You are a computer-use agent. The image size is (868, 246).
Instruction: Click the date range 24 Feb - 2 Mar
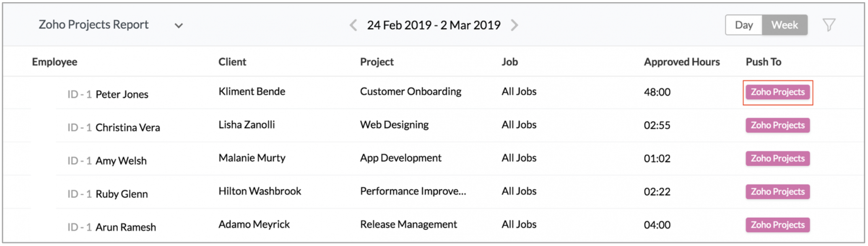[x=434, y=25]
